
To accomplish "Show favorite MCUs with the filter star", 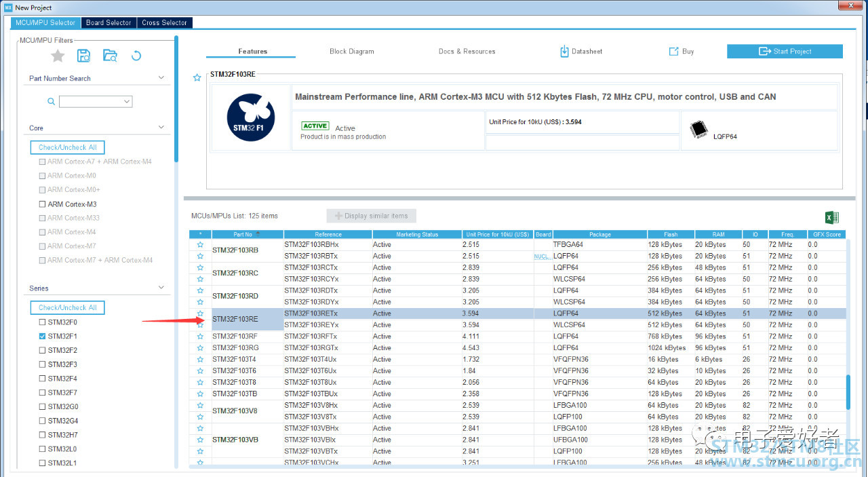I will point(58,56).
